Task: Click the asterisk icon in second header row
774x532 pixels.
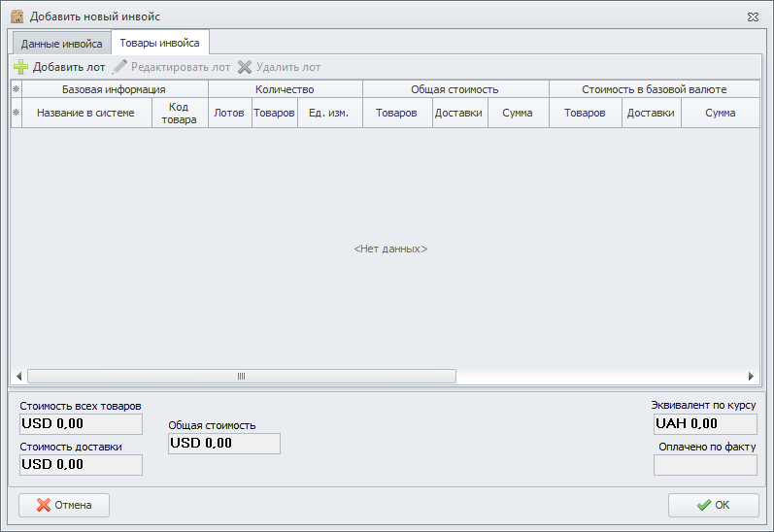Action: (x=16, y=113)
